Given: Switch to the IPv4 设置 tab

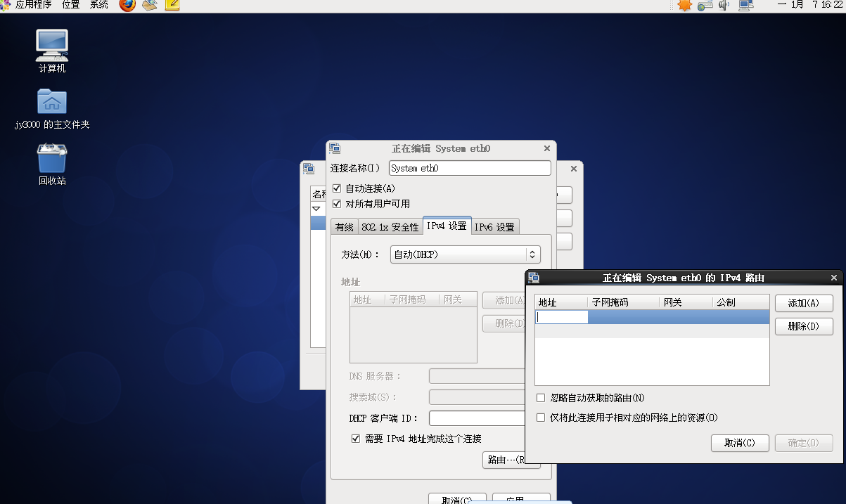Looking at the screenshot, I should 447,226.
